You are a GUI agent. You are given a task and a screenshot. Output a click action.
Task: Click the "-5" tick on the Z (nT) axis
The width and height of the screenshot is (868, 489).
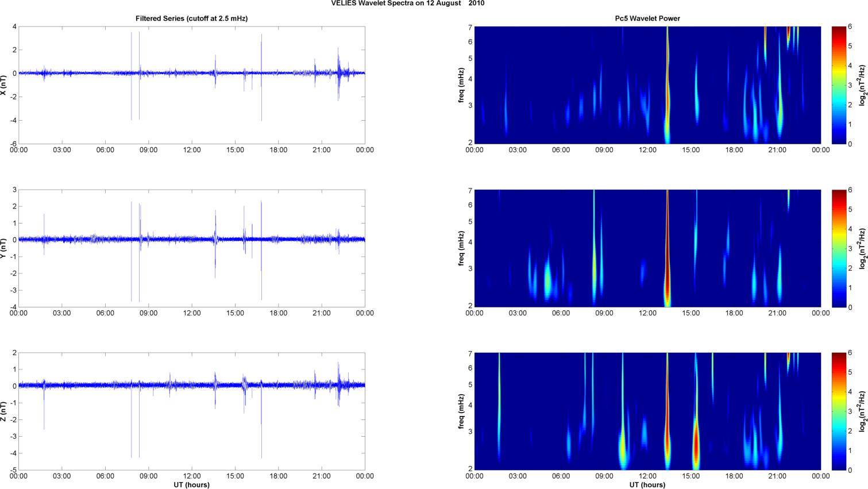point(13,470)
